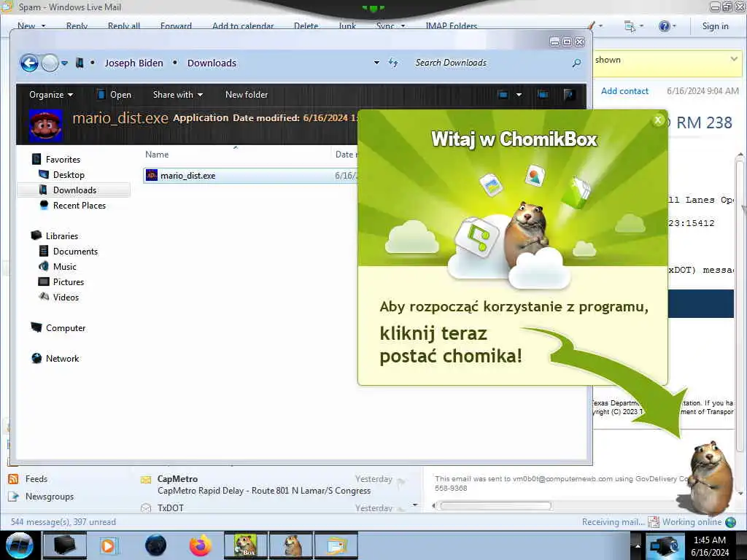This screenshot has height=560, width=747.
Task: Expand the address bar history dropdown
Action: click(377, 63)
